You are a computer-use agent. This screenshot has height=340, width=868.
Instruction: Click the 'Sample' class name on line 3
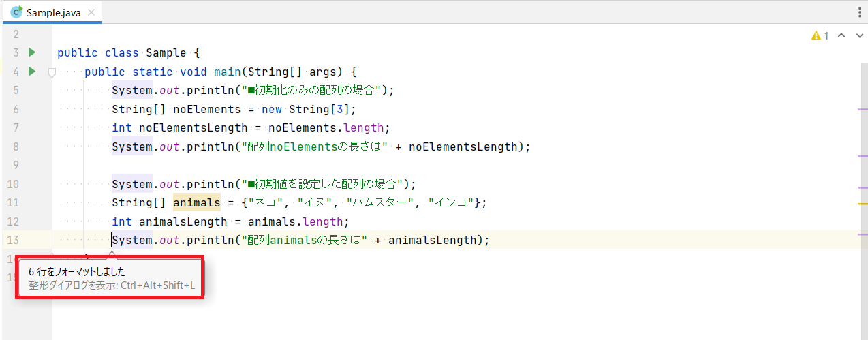coord(166,52)
